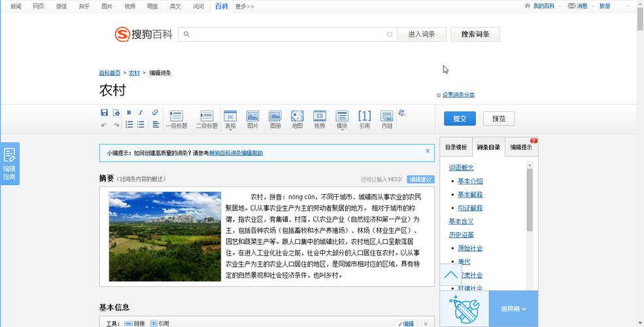Click the 进入词条 button
The height and width of the screenshot is (327, 644).
point(422,35)
